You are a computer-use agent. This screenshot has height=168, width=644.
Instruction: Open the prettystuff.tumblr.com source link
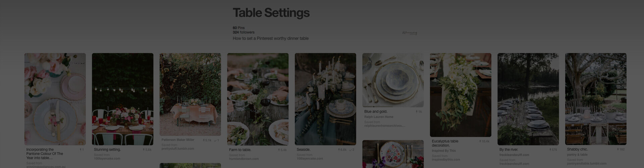[x=178, y=149]
